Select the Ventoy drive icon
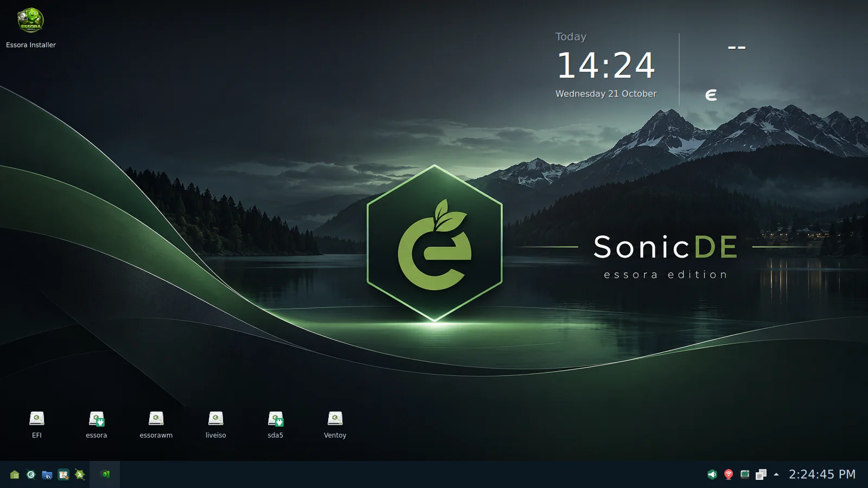The width and height of the screenshot is (868, 488). coord(335,425)
